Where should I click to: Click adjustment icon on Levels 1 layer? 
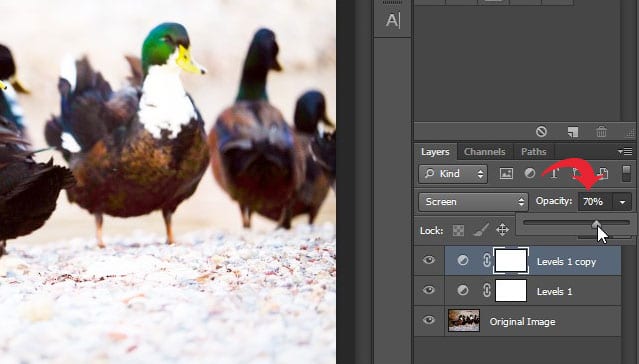pos(463,290)
